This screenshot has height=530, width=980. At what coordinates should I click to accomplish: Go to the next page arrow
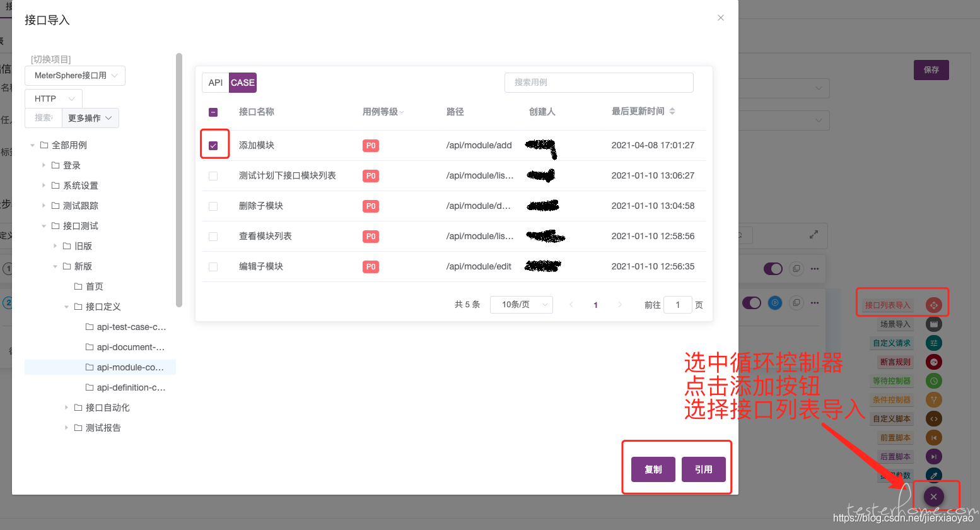click(x=620, y=305)
